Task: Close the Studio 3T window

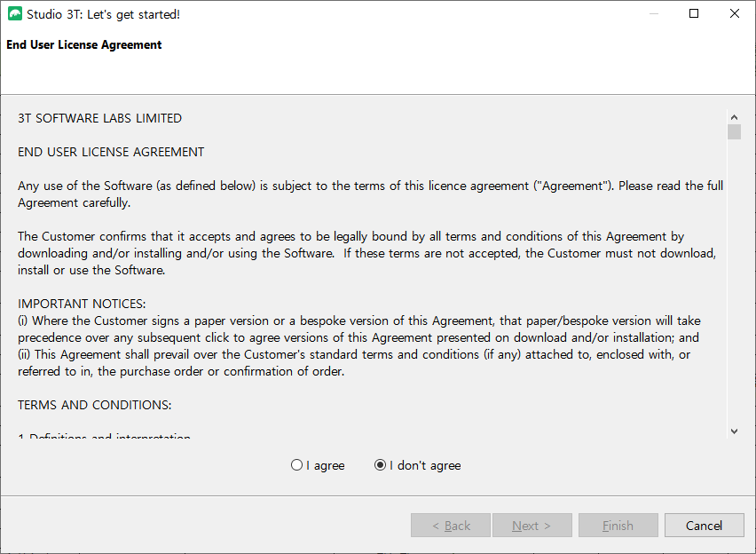Action: [735, 13]
